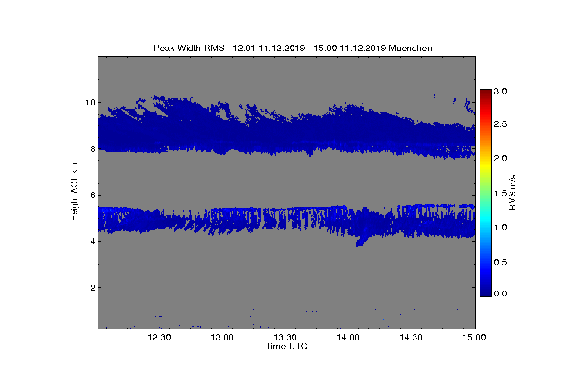Click the height tick label 8
Image resolution: width=588 pixels, height=392 pixels.
tap(92, 149)
